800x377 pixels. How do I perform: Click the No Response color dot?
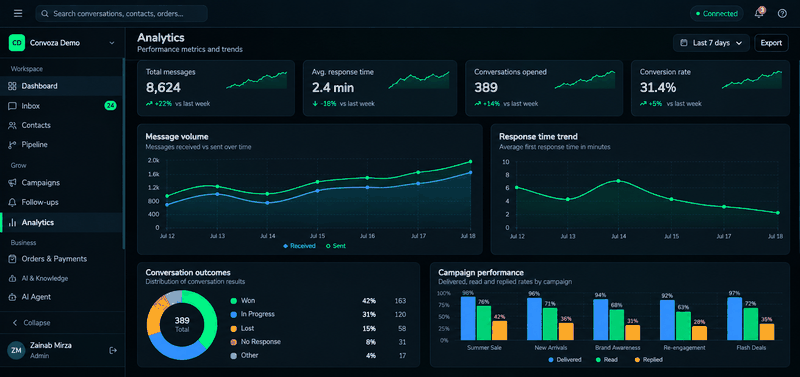click(234, 342)
